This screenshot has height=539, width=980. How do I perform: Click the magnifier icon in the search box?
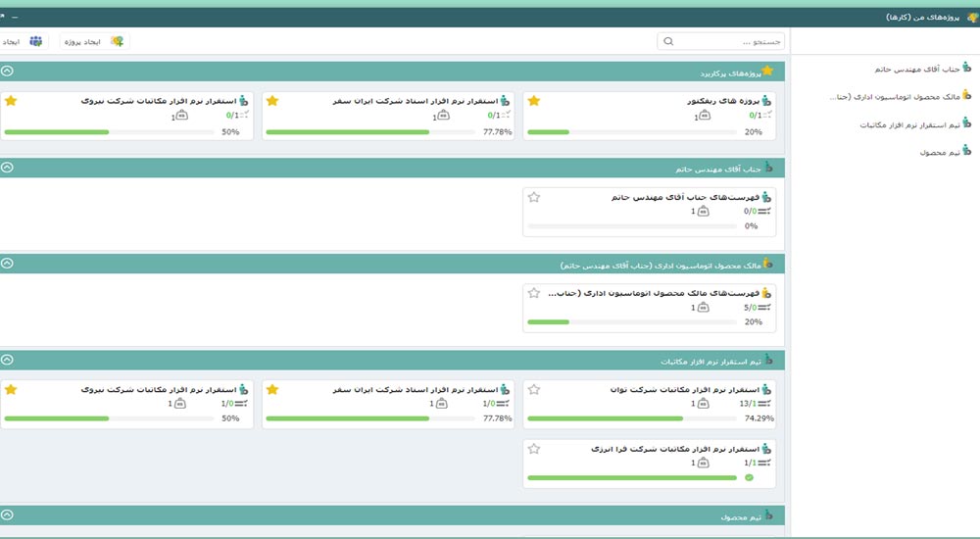point(668,41)
